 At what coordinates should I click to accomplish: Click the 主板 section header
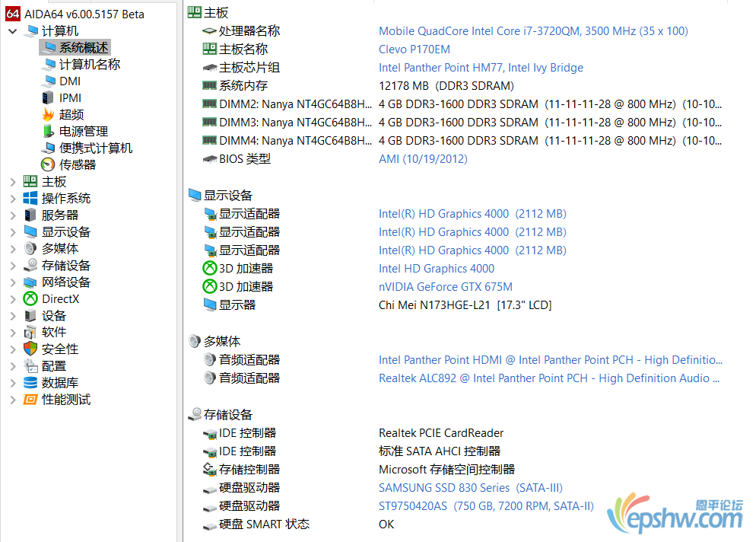[x=208, y=12]
